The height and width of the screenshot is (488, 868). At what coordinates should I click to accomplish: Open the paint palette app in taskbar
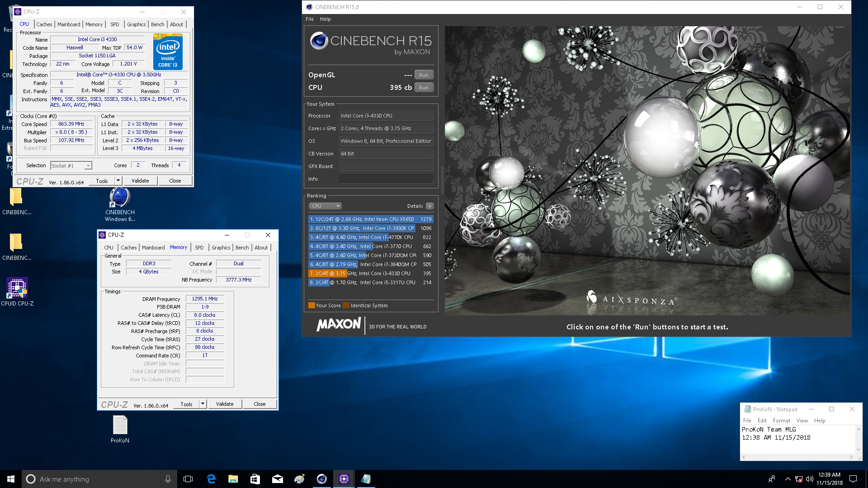point(299,479)
